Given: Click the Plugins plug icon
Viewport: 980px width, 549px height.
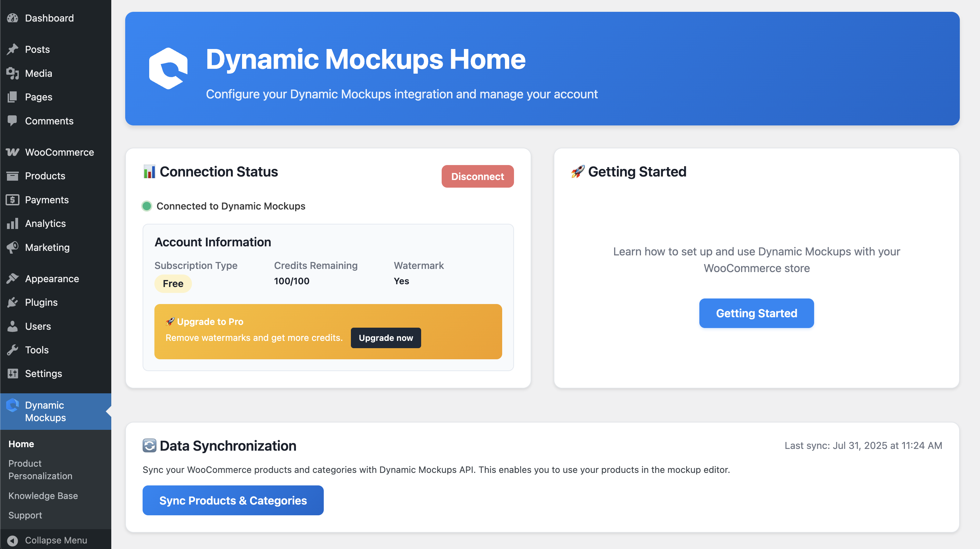Looking at the screenshot, I should pyautogui.click(x=13, y=302).
